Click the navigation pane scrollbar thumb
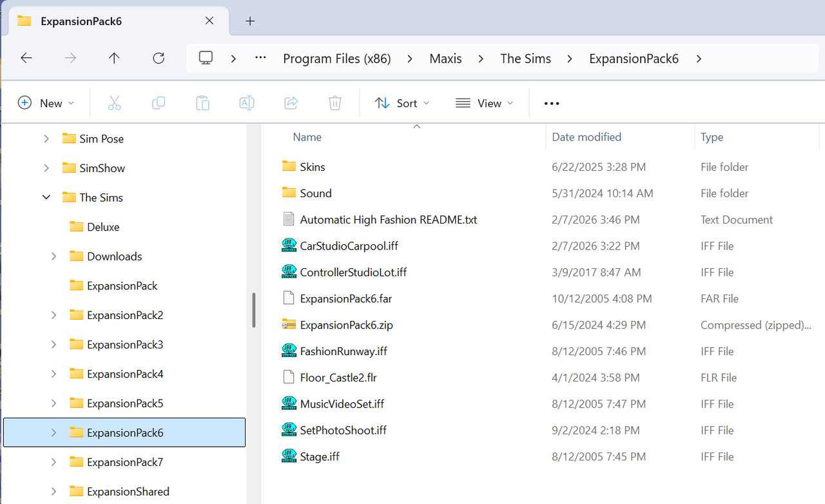 (x=254, y=310)
